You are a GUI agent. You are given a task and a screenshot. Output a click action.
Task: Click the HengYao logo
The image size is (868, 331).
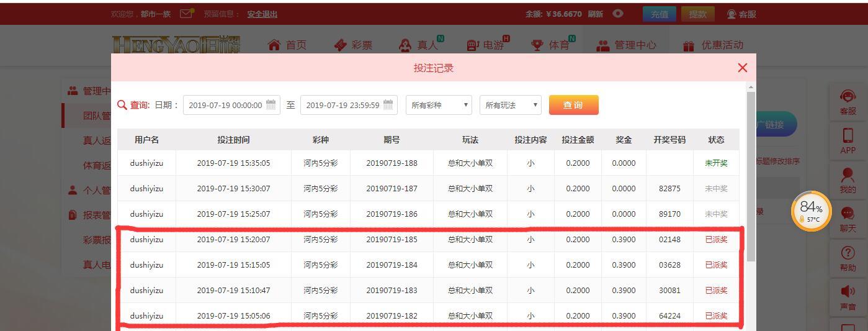tap(176, 44)
